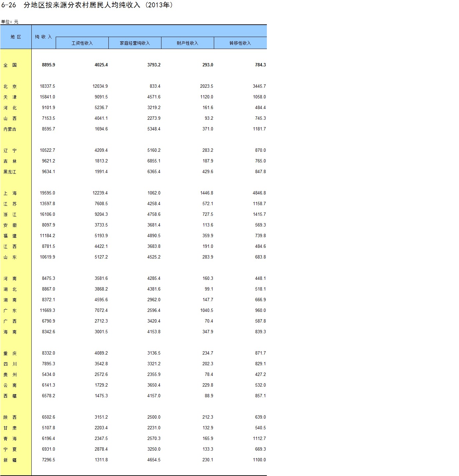Image resolution: width=459 pixels, height=476 pixels.
Task: Select the 天津 row label
Action: click(x=10, y=97)
